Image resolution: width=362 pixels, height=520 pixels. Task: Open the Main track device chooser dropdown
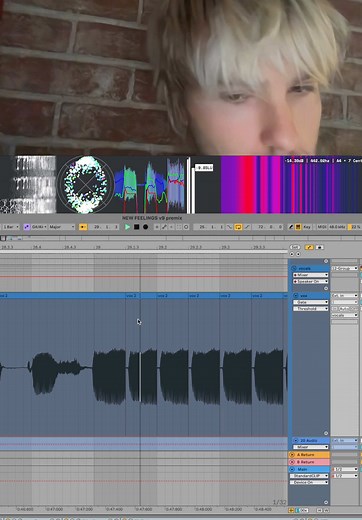(309, 476)
